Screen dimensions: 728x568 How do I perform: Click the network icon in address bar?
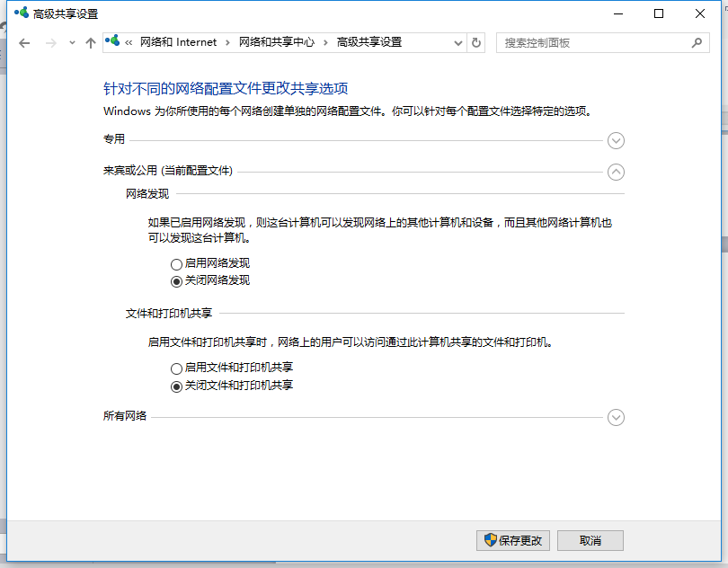(113, 42)
